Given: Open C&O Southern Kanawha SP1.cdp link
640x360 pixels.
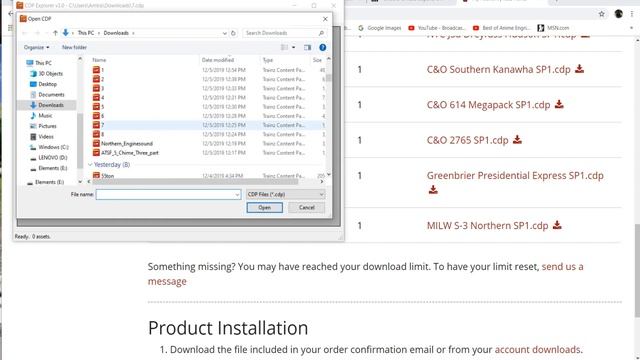Looking at the screenshot, I should (498, 69).
